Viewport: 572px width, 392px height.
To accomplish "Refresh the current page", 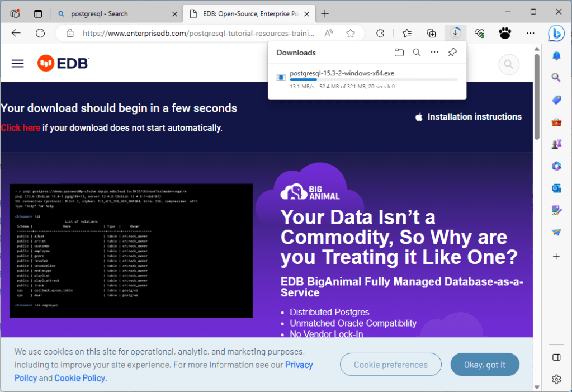I will pos(40,33).
